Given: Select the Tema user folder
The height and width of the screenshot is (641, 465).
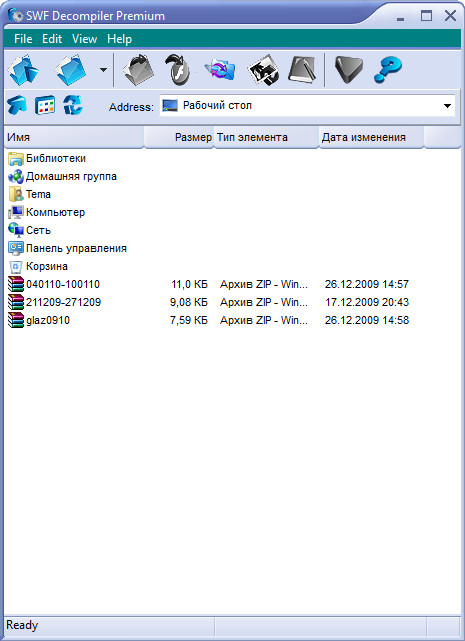Looking at the screenshot, I should [38, 194].
